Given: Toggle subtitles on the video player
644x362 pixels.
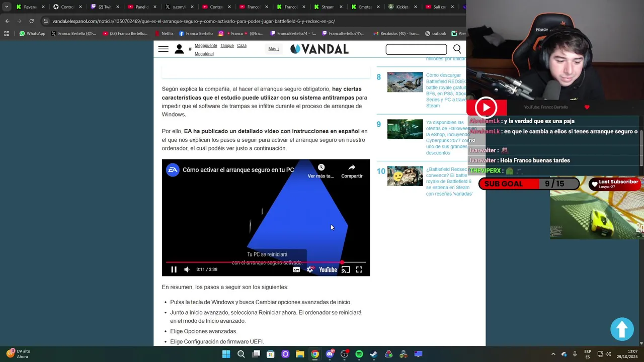Looking at the screenshot, I should [x=296, y=269].
